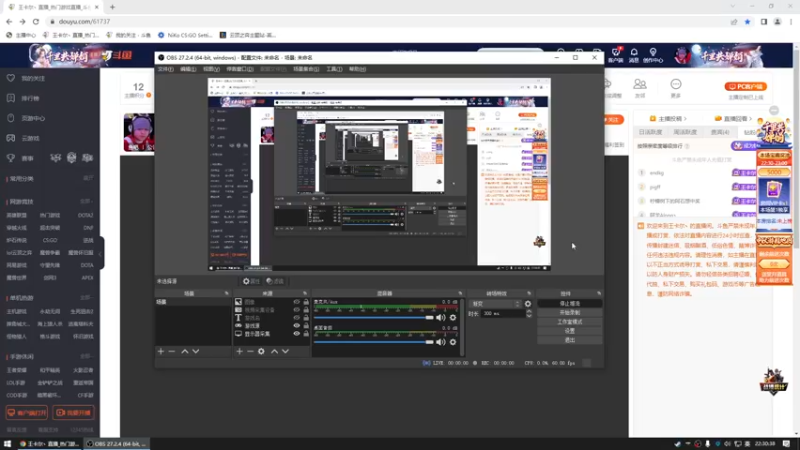Click 我要开播 button at sidebar bottom
Screen dimensions: 800x450
pos(74,412)
